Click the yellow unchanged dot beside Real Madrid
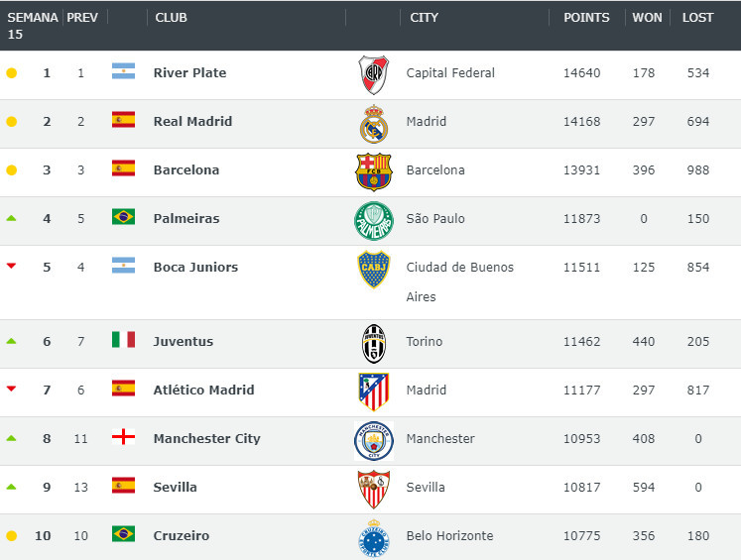Screen dimensions: 741x560 [x=12, y=122]
